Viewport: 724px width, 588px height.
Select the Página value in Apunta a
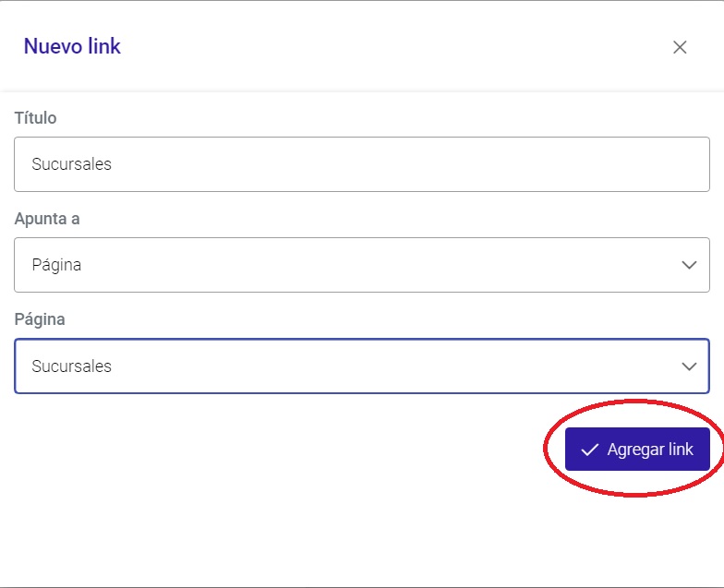(x=56, y=266)
